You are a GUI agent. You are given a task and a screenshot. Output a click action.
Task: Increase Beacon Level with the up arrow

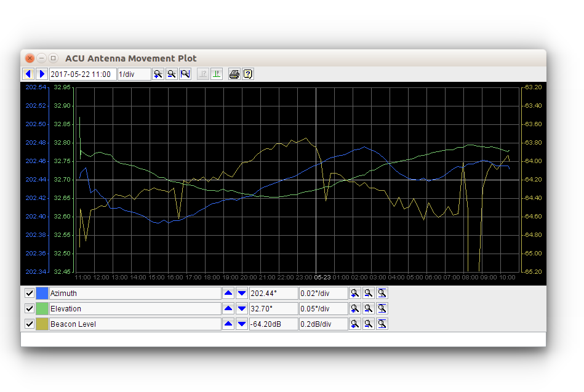pos(228,324)
